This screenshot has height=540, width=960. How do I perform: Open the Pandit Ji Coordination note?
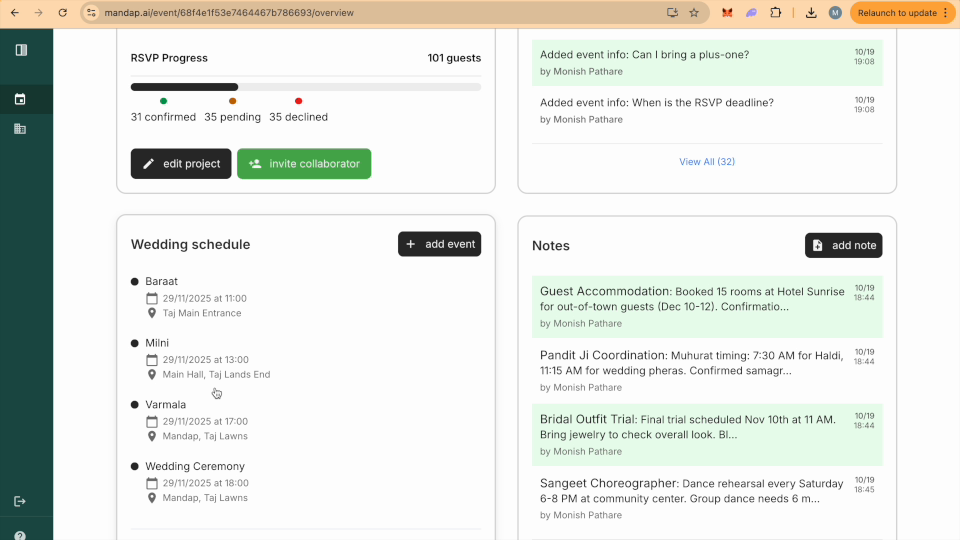click(x=707, y=370)
